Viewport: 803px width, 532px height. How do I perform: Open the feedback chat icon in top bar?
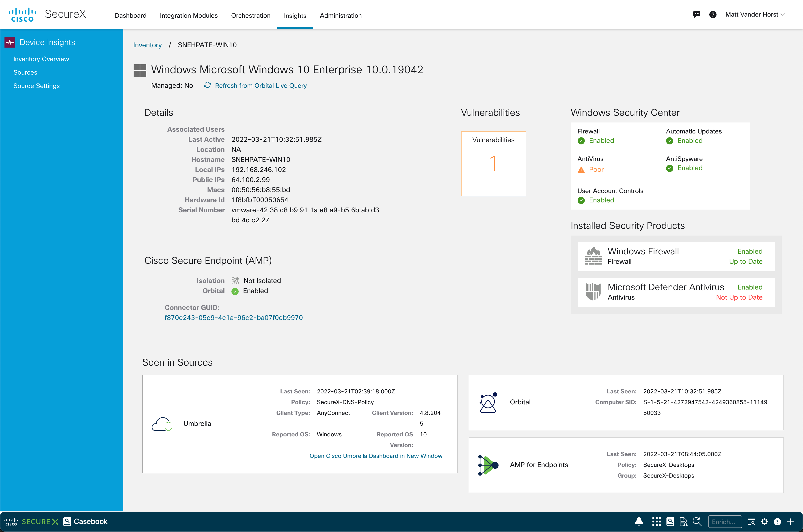697,14
